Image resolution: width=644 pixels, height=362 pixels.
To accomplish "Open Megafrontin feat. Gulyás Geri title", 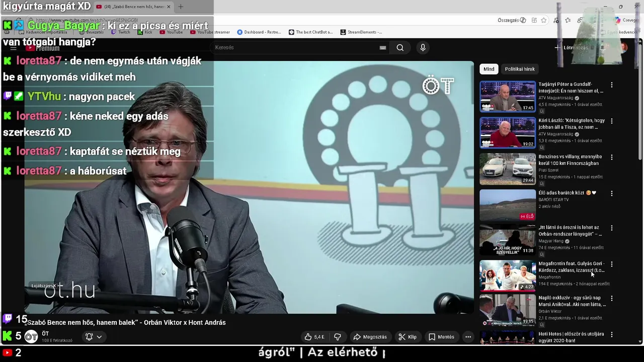I will point(572,266).
